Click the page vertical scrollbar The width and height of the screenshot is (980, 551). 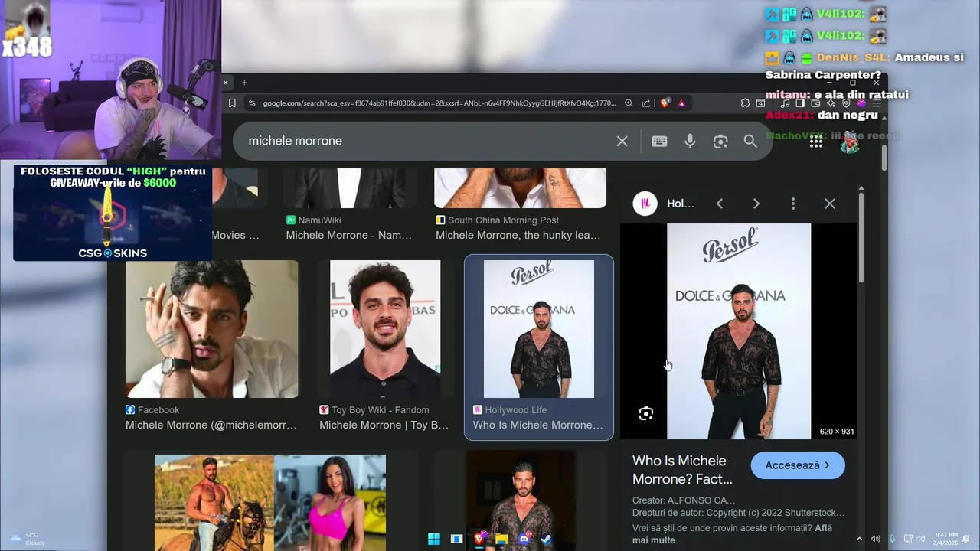point(884,158)
